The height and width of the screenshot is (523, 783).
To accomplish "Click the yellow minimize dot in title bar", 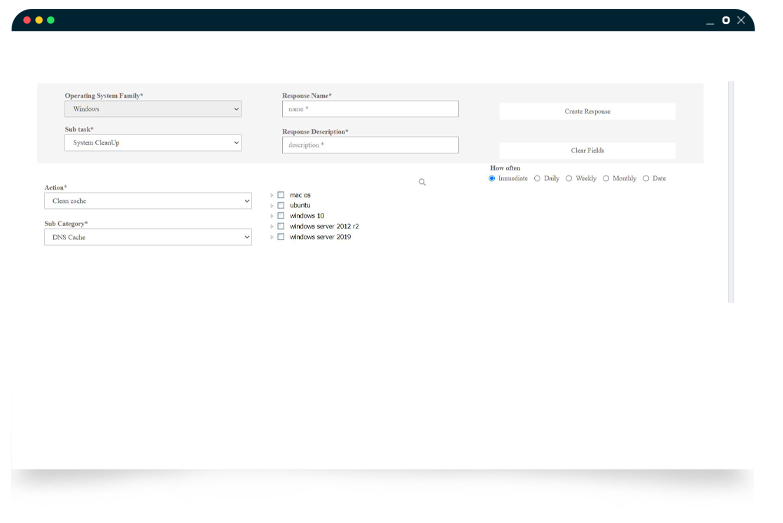I will (x=39, y=20).
